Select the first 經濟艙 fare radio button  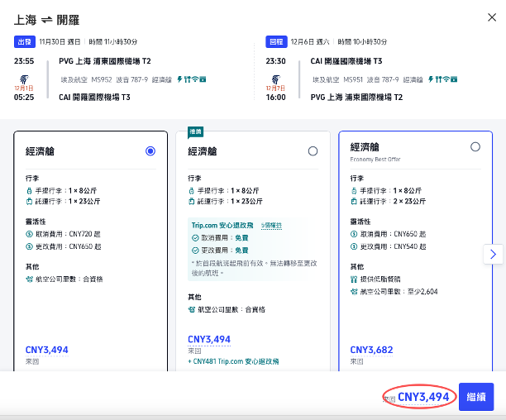click(x=150, y=151)
